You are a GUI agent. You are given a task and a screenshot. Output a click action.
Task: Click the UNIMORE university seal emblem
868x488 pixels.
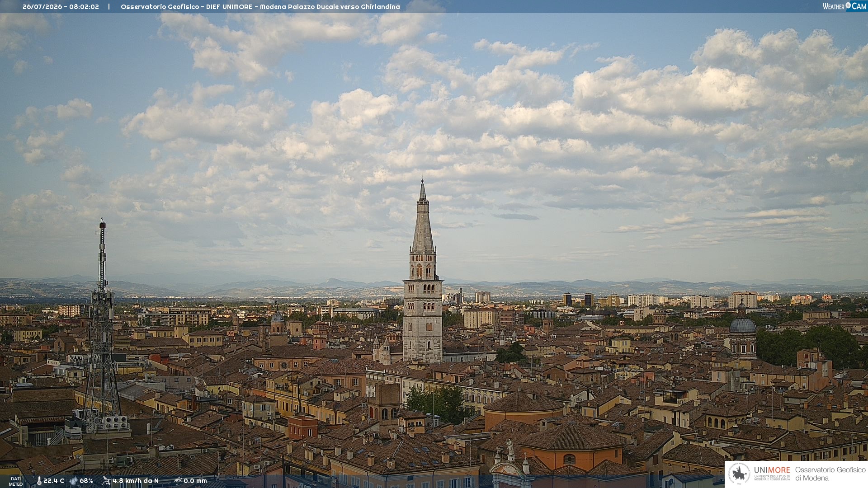(739, 474)
